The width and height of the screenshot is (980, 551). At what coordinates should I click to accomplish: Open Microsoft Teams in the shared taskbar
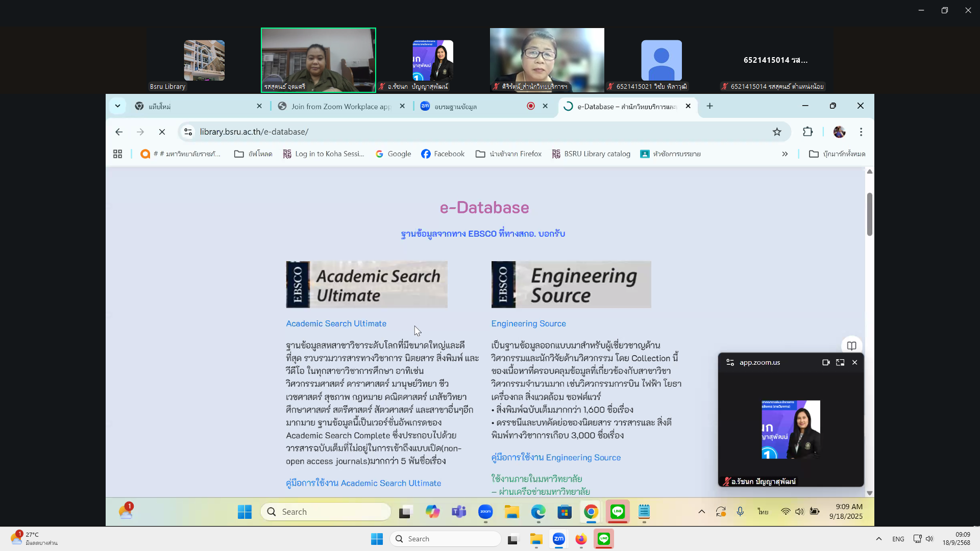pos(459,512)
